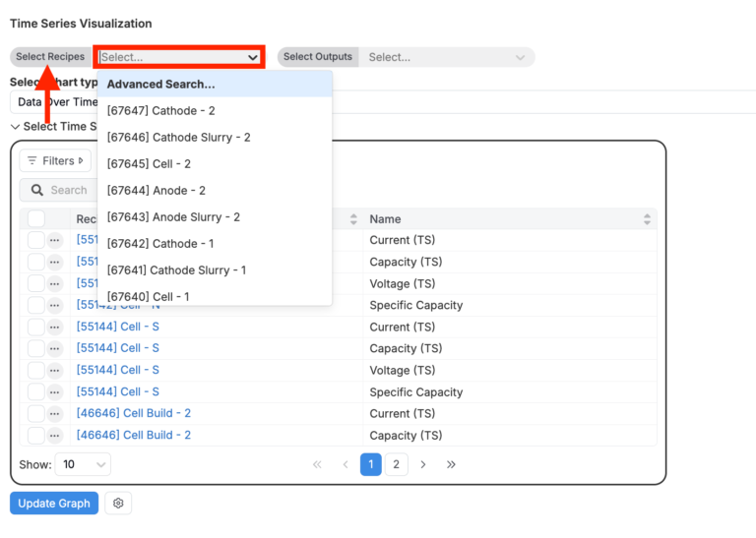Open [46646] Cell Build - 2 link in Capacity (TS) row
This screenshot has width=756, height=538.
point(134,435)
